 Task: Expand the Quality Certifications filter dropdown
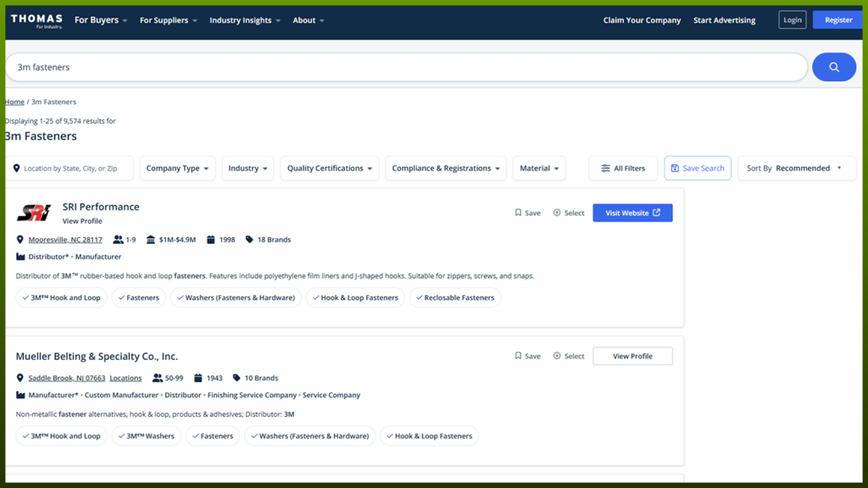click(x=330, y=169)
